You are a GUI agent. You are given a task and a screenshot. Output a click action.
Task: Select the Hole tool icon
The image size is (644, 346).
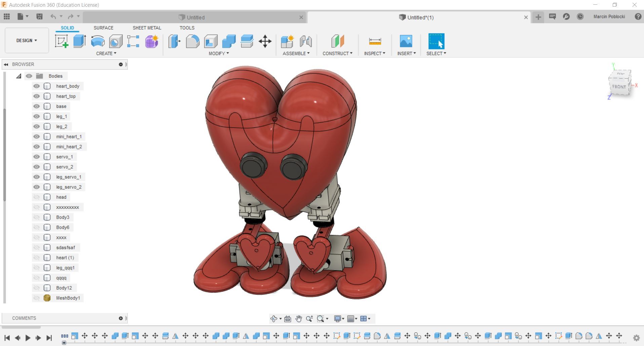(116, 41)
